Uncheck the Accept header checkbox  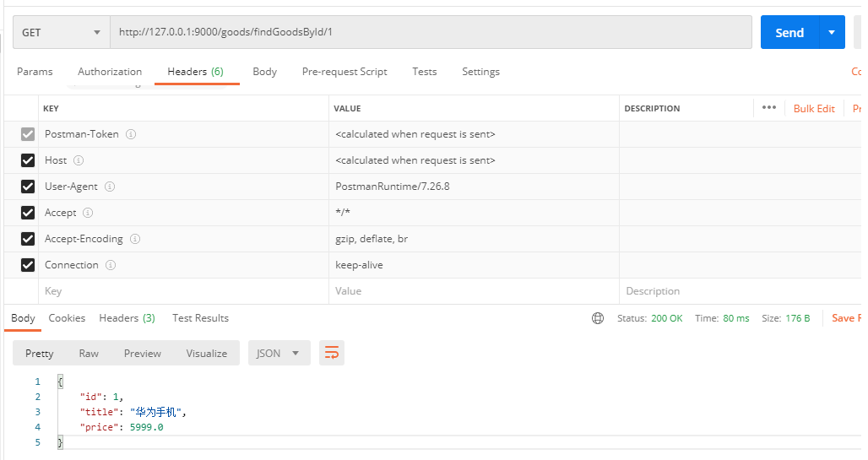tap(28, 213)
